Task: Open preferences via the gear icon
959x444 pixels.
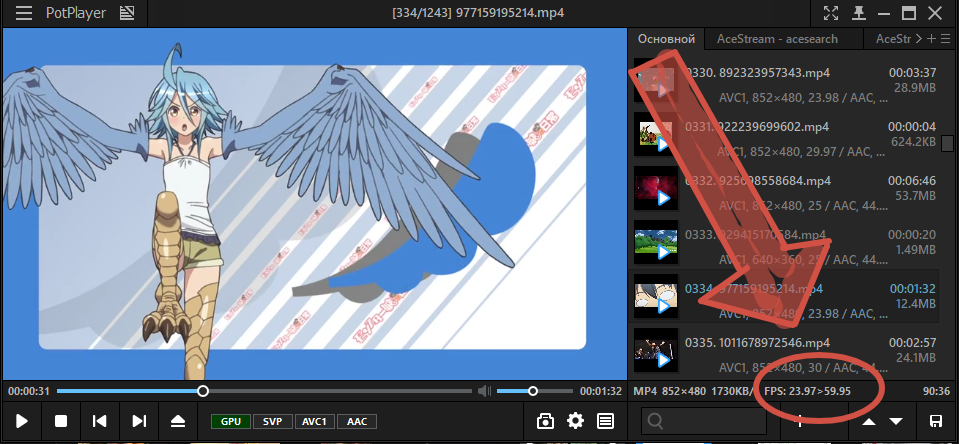Action: coord(575,421)
